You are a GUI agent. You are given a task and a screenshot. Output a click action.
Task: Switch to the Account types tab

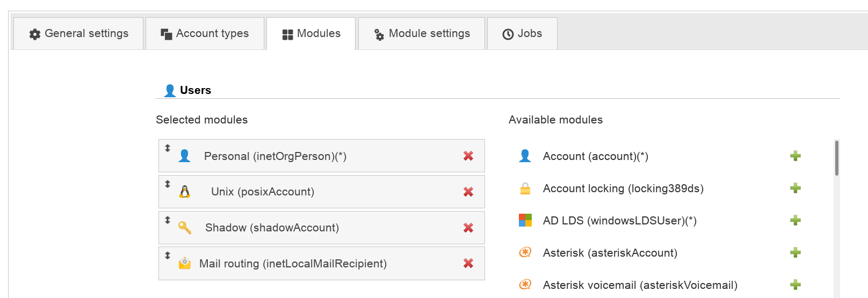click(x=205, y=34)
